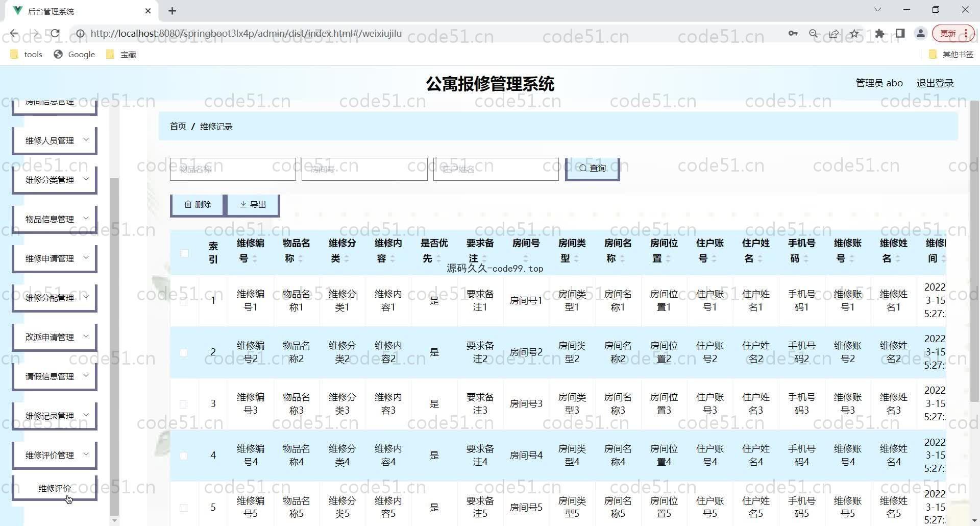Open the tools bookmark folder
This screenshot has height=526, width=980.
pyautogui.click(x=27, y=54)
